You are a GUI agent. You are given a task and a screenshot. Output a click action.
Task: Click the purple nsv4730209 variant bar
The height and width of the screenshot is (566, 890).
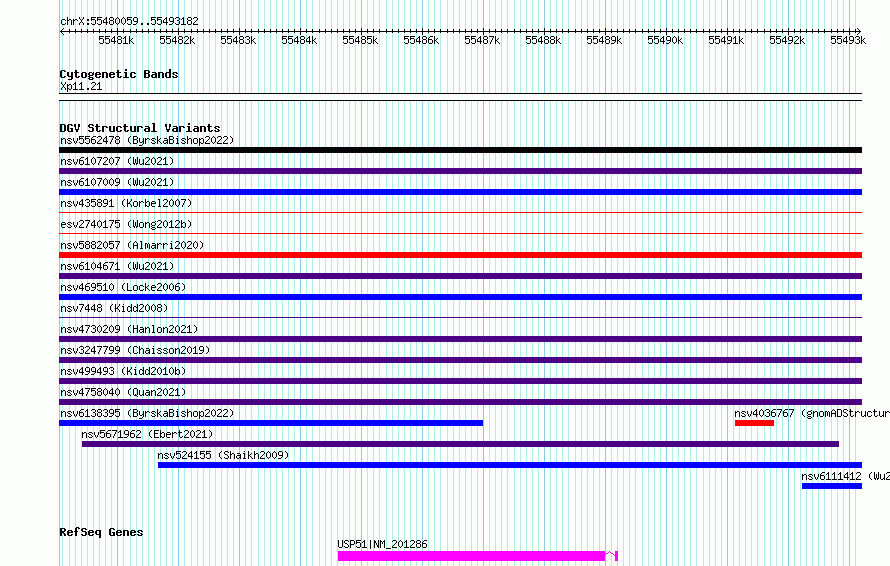(x=460, y=339)
